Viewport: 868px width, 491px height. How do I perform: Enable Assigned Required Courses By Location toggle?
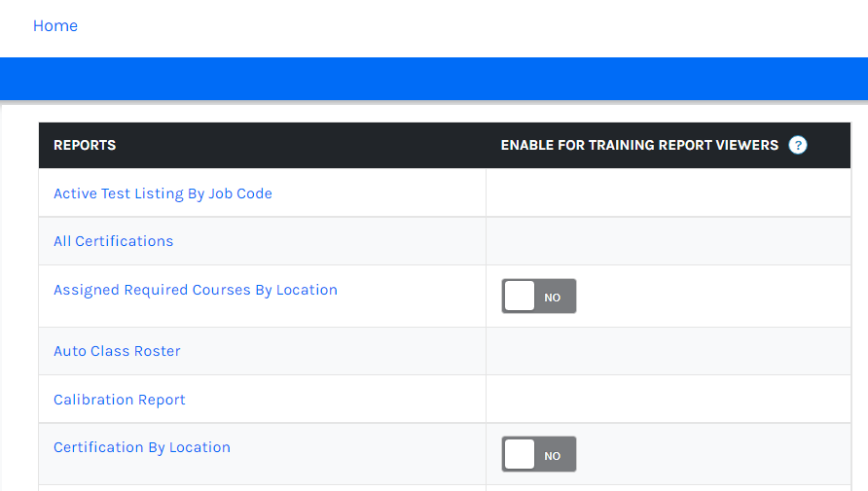(539, 297)
